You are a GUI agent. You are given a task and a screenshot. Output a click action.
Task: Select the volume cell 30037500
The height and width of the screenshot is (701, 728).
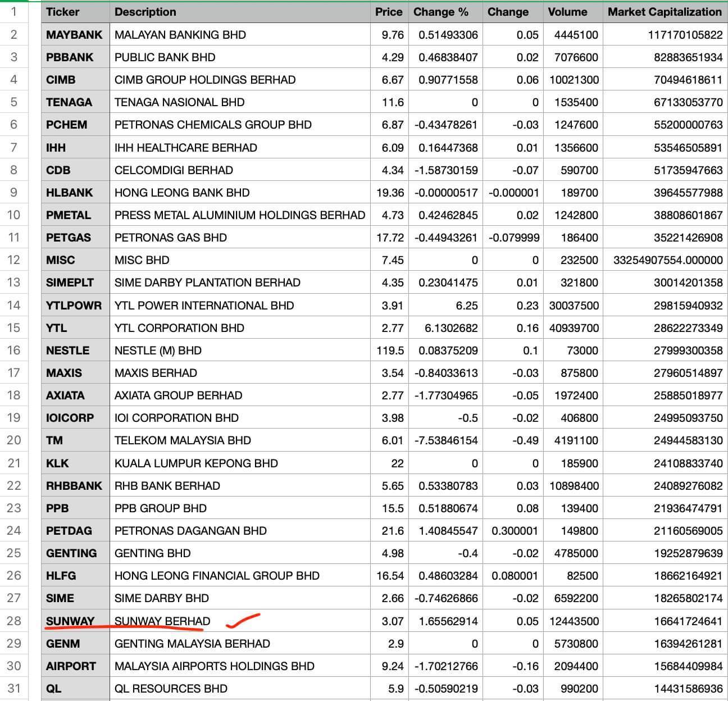pos(573,306)
